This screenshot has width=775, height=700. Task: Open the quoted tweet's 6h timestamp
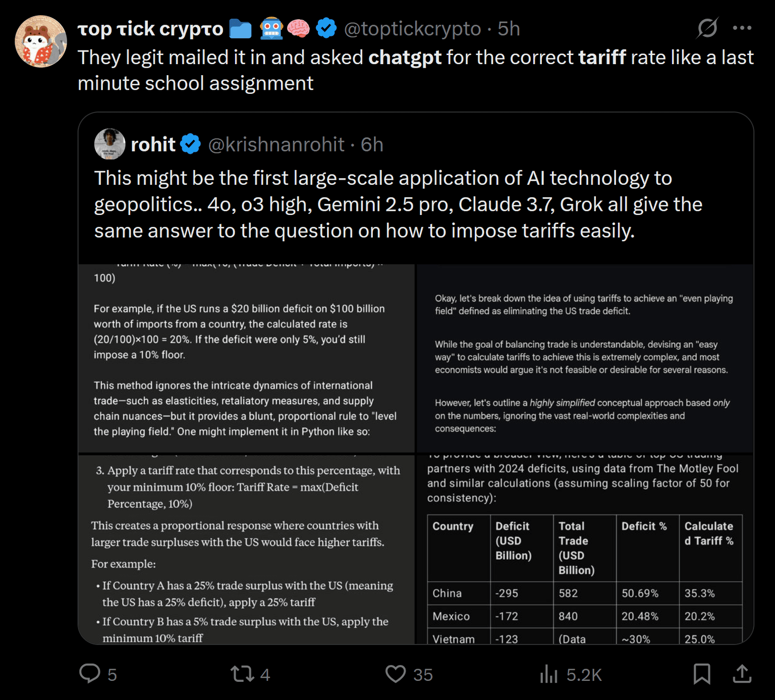(x=372, y=145)
